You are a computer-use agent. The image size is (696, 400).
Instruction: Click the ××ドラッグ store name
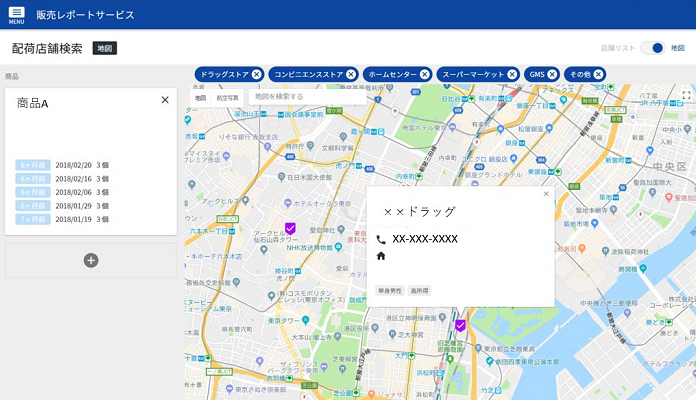click(419, 212)
